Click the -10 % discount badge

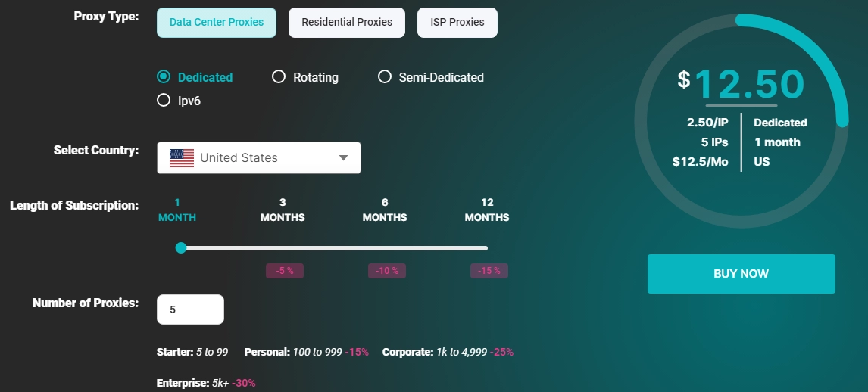tap(387, 271)
